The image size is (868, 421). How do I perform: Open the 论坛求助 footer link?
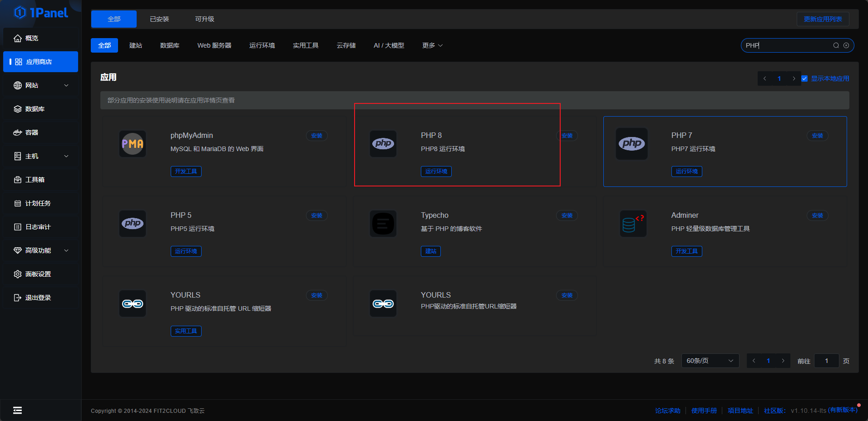point(668,411)
